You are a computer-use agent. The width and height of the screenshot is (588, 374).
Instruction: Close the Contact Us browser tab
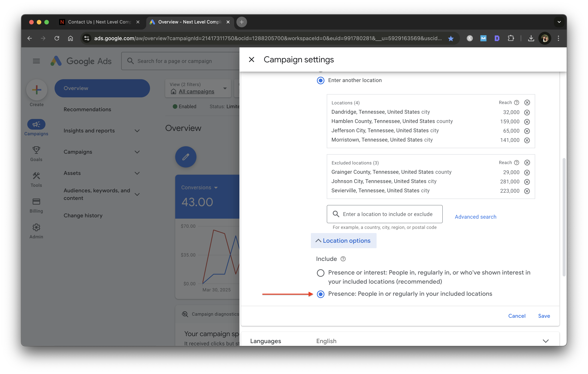(x=138, y=22)
